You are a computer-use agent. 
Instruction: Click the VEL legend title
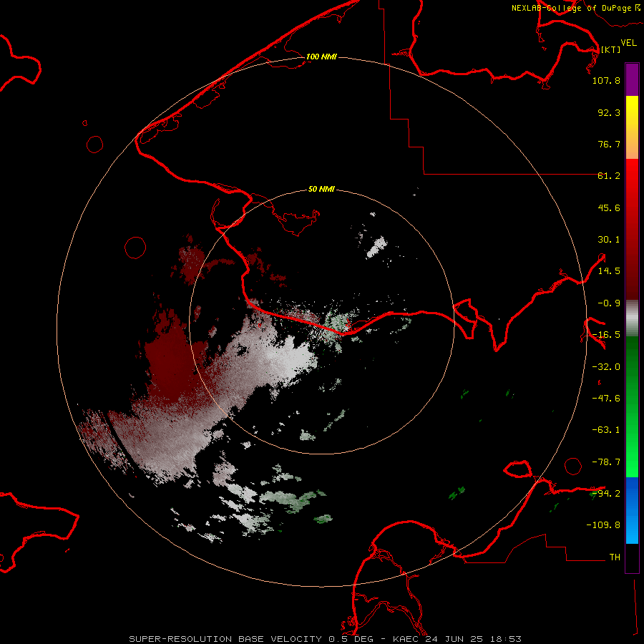[628, 43]
